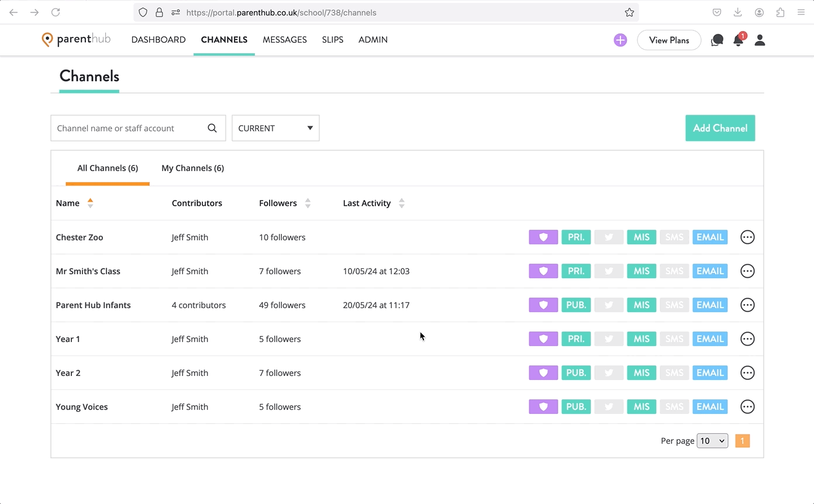Click the Parent Hub Infants Twitter icon
The width and height of the screenshot is (814, 504).
[609, 305]
